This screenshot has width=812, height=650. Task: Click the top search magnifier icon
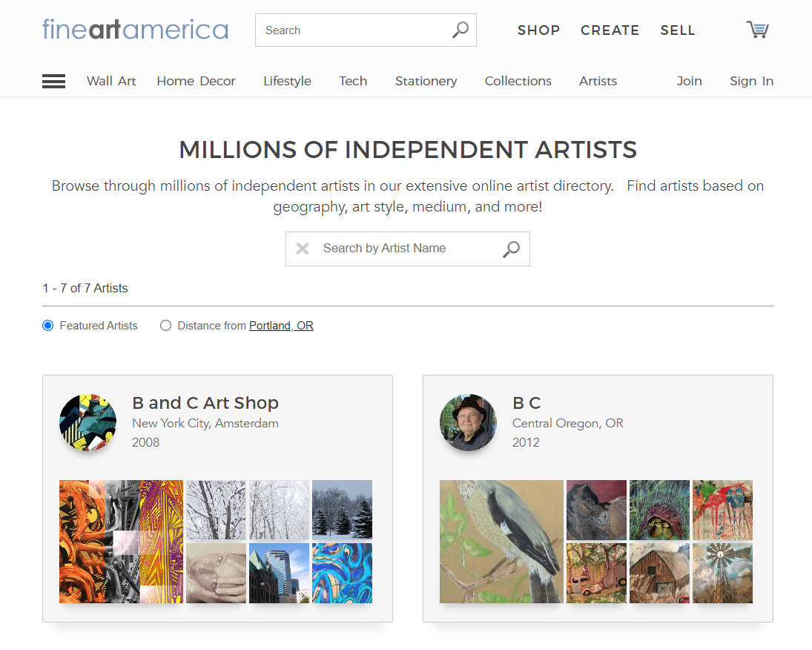click(460, 30)
